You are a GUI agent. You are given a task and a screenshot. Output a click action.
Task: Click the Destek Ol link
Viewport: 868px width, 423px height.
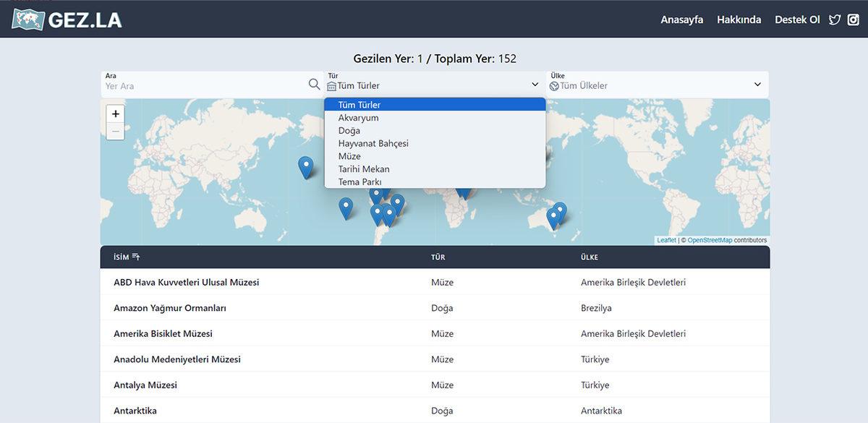click(797, 20)
